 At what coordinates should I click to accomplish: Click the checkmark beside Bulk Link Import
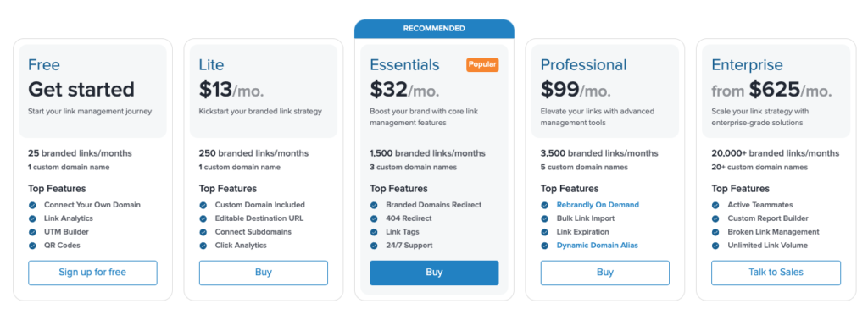545,218
